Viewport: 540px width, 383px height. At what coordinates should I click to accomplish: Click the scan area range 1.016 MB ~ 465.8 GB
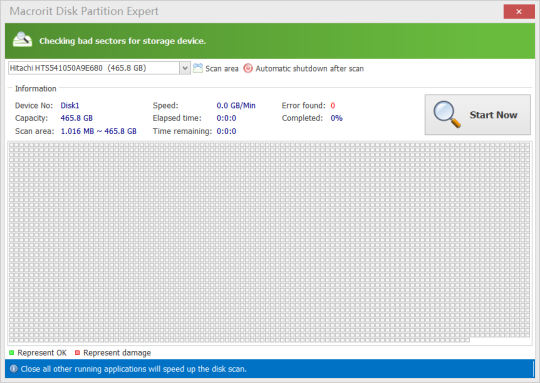pyautogui.click(x=98, y=131)
